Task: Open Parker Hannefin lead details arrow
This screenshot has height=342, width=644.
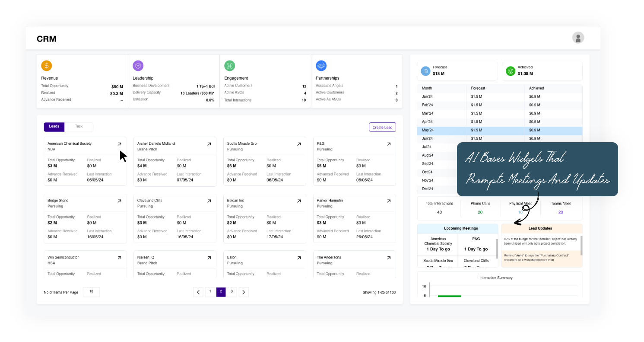Action: pyautogui.click(x=389, y=201)
